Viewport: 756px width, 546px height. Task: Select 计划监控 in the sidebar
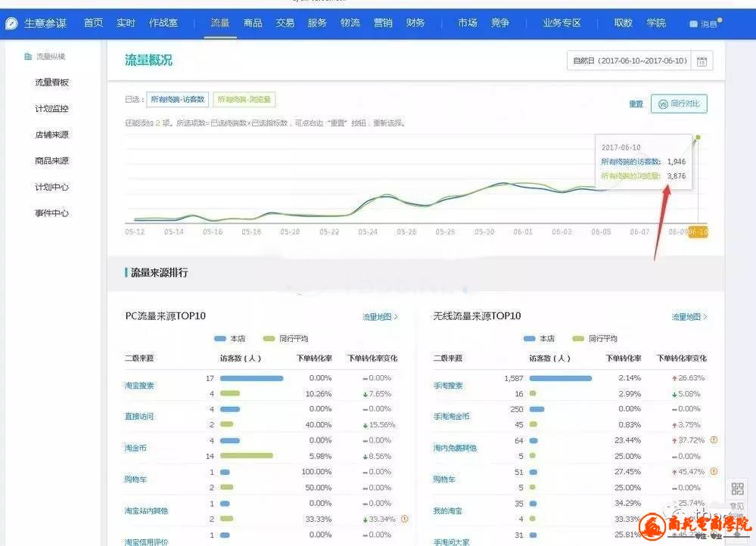[x=52, y=108]
